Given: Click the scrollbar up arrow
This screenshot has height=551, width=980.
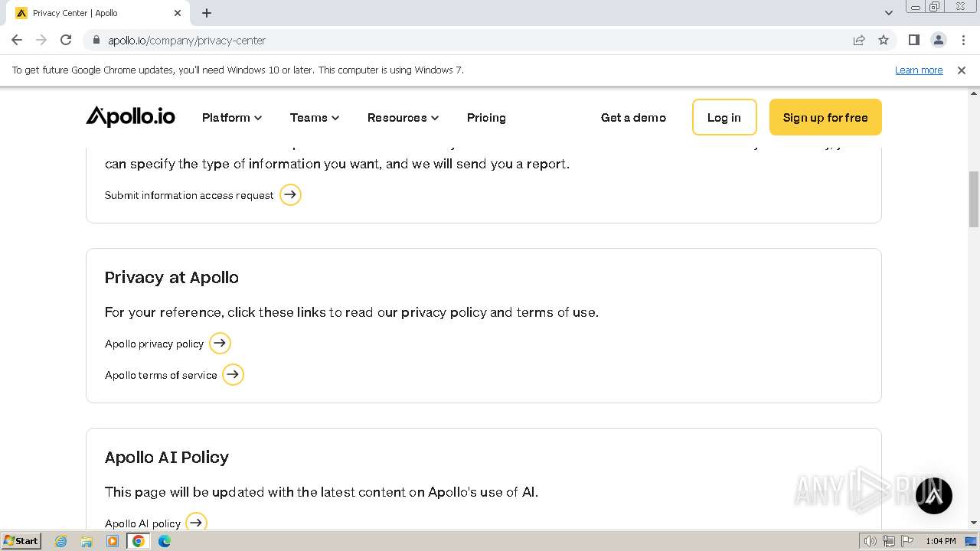Looking at the screenshot, I should click(974, 93).
